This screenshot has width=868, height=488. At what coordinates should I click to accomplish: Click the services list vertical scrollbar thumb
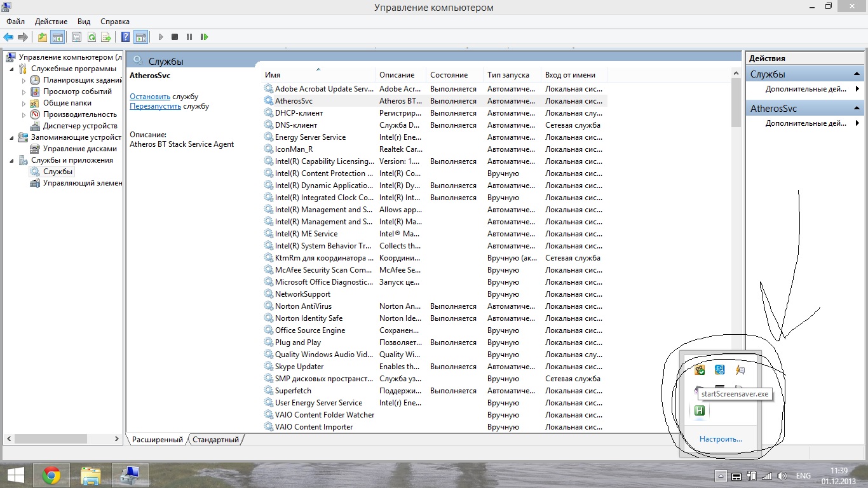click(x=736, y=102)
